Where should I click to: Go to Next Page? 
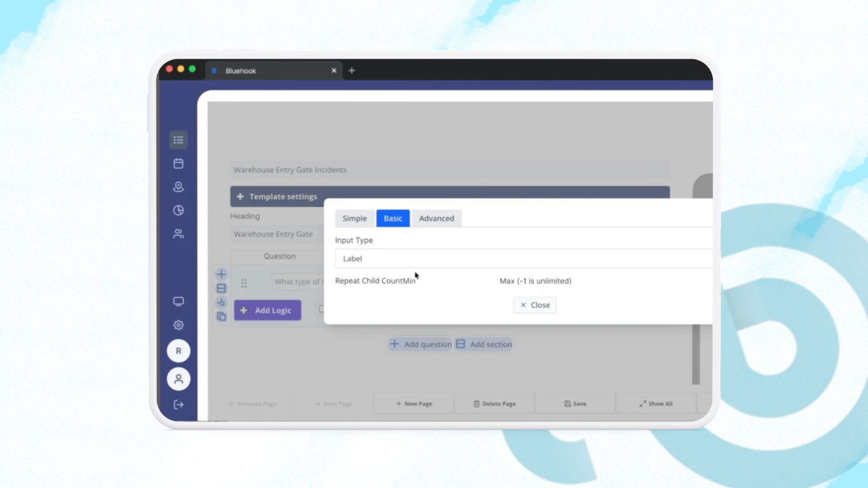coord(334,403)
